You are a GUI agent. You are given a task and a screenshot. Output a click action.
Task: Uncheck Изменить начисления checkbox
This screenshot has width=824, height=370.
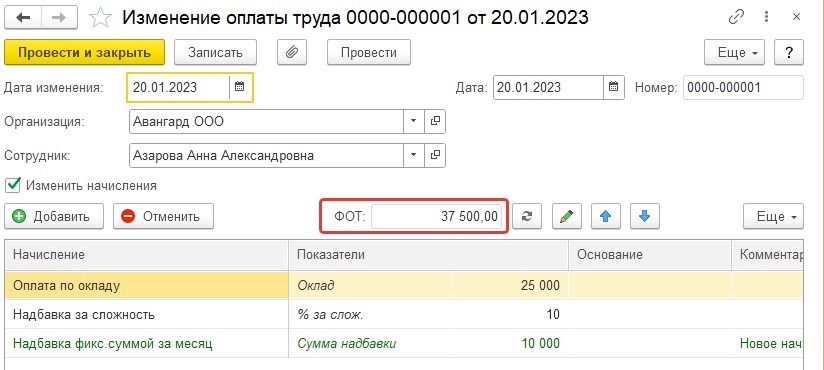click(13, 185)
